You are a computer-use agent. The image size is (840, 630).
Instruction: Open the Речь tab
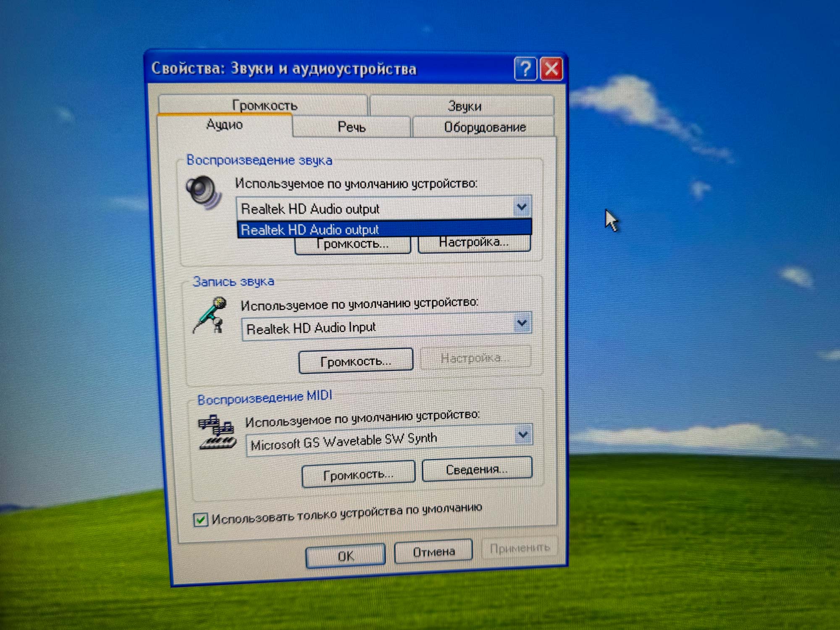[351, 127]
